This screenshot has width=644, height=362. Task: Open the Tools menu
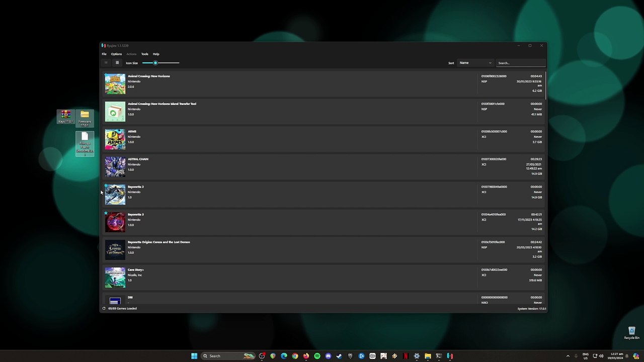click(x=144, y=54)
